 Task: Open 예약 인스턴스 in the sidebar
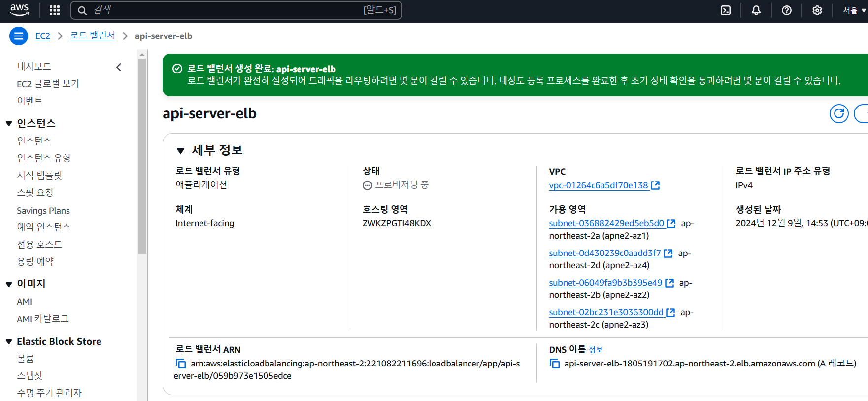44,227
